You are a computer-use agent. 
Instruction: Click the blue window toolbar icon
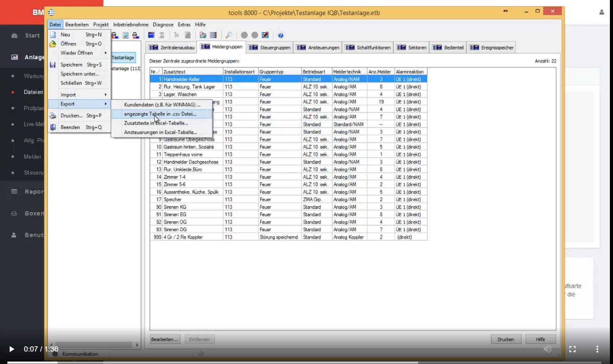tap(151, 35)
